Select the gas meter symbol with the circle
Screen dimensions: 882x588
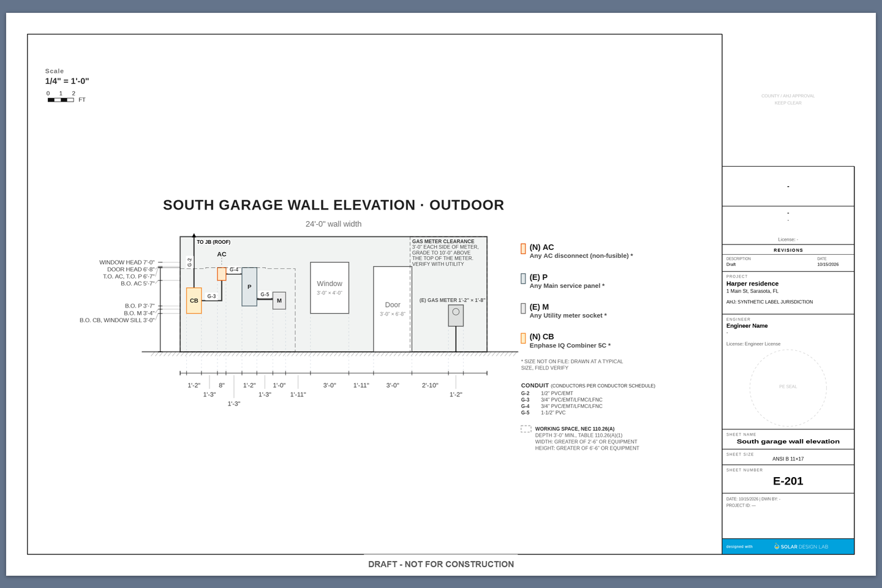[x=456, y=315]
